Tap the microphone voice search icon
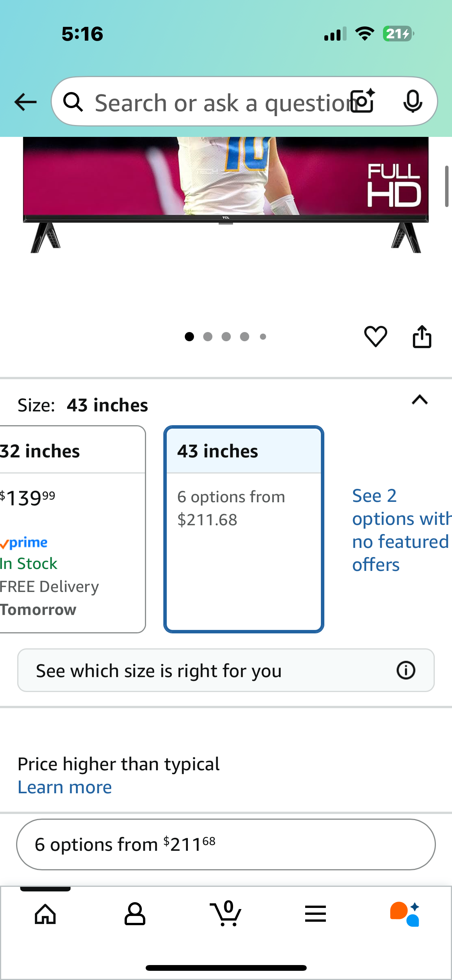This screenshot has width=452, height=980. [413, 102]
